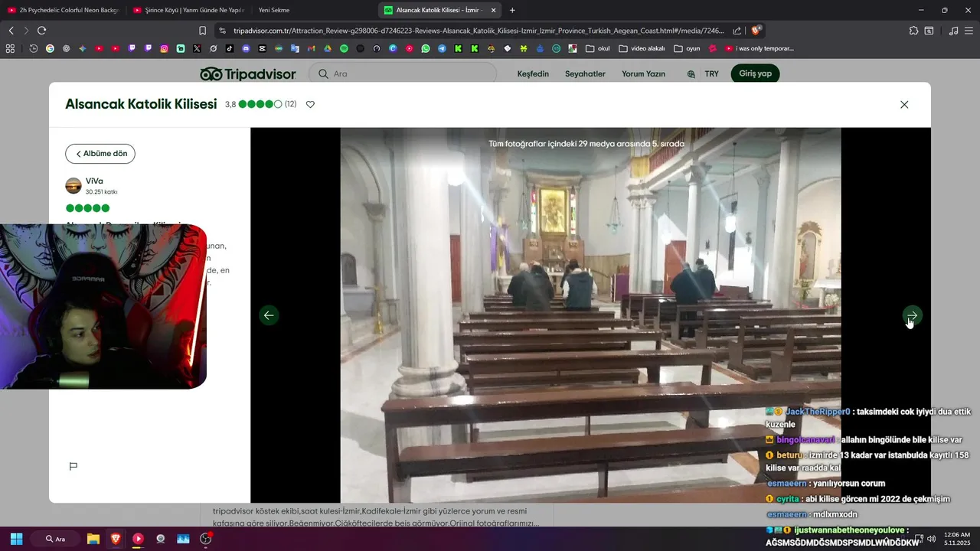The height and width of the screenshot is (551, 980).
Task: Open the Google Translate bookmark
Action: (295, 48)
